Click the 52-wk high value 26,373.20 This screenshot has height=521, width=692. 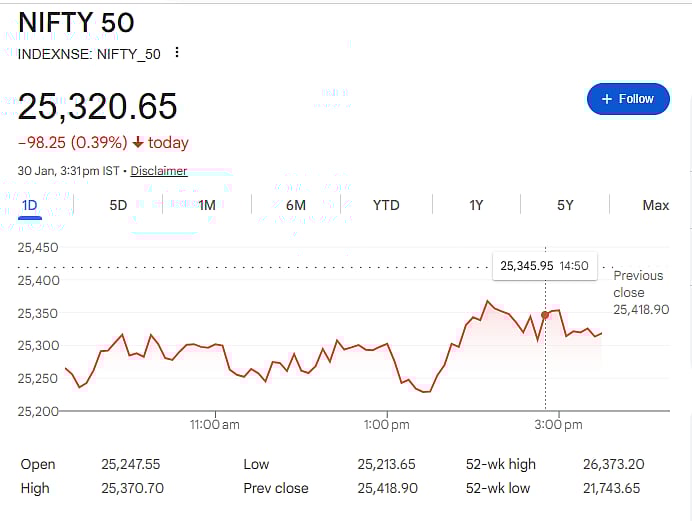coord(611,464)
